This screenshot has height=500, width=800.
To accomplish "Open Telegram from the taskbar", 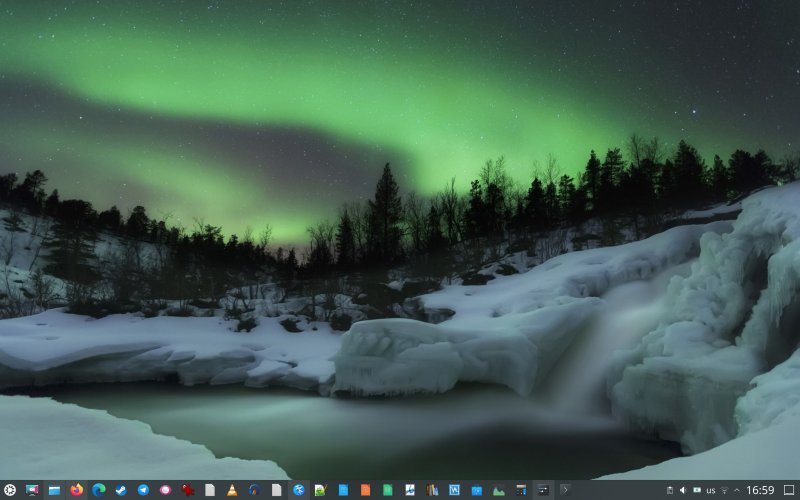I will 143,490.
